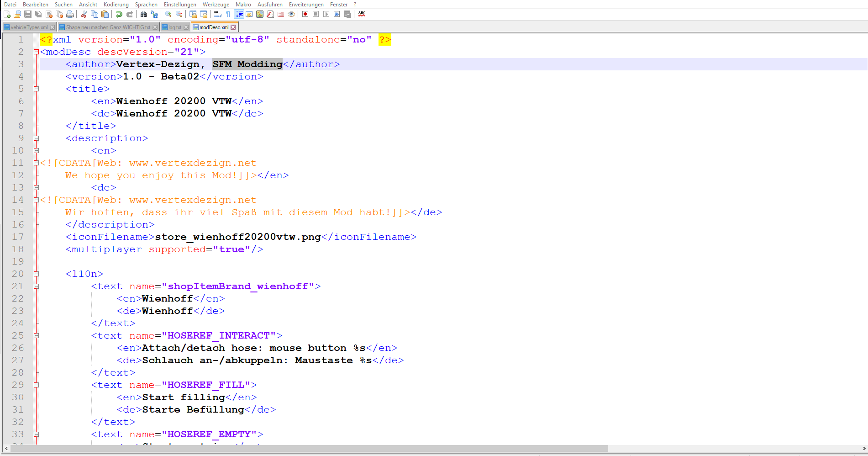Click the Redo arrow icon
This screenshot has width=868, height=456.
click(130, 14)
